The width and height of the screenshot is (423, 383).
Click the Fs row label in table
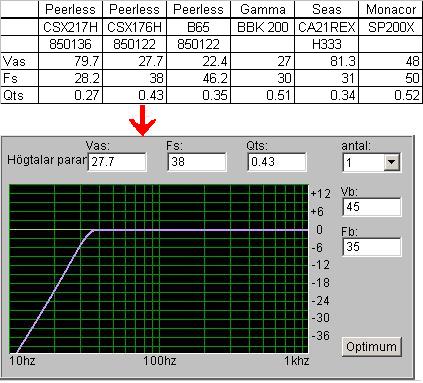click(x=10, y=78)
